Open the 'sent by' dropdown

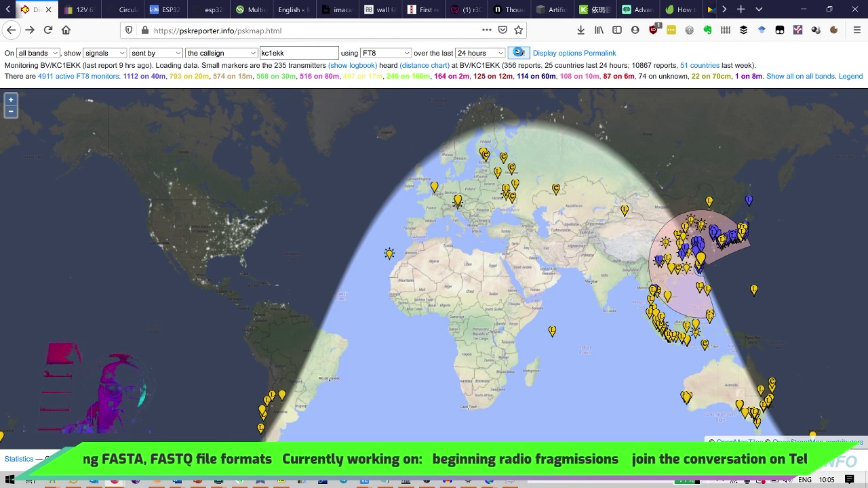[x=156, y=53]
